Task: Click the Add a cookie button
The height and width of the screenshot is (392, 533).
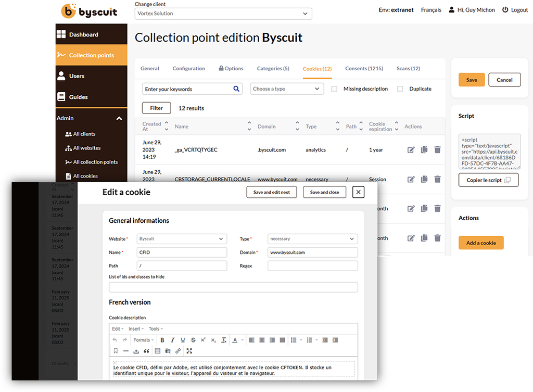Action: coord(481,243)
